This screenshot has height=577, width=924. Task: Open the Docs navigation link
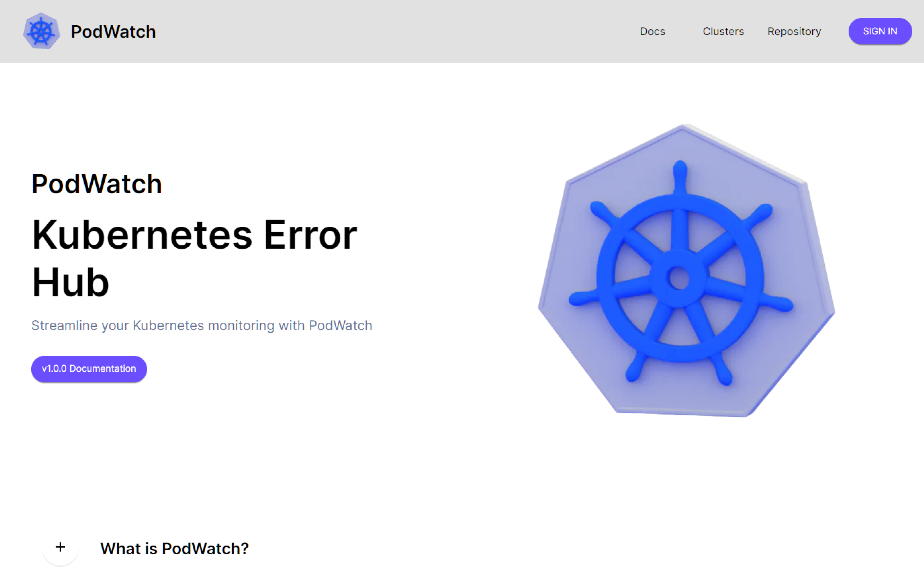click(x=652, y=31)
